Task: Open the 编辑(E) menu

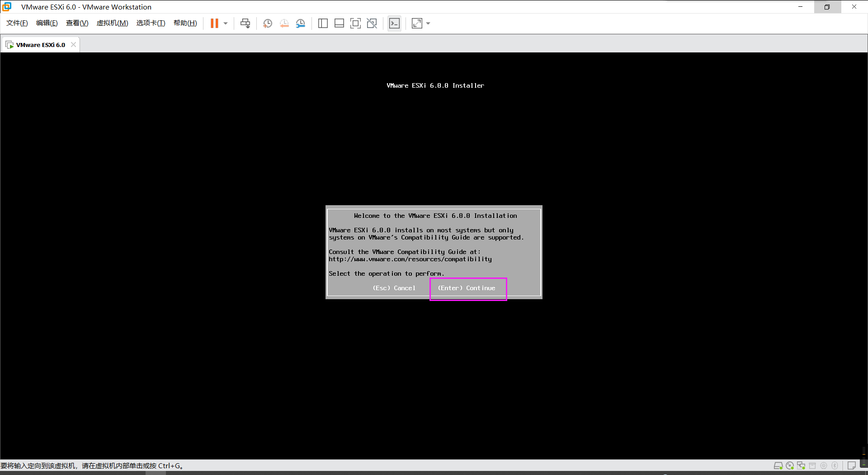Action: click(x=47, y=23)
